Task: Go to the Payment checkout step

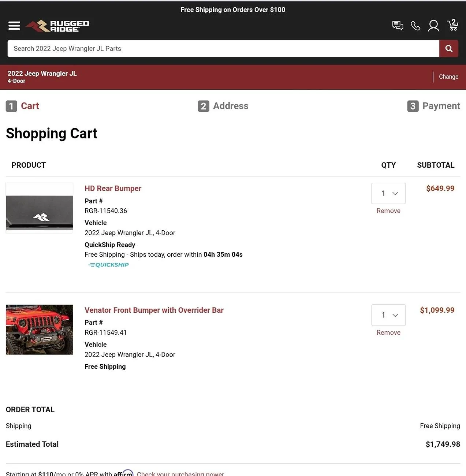Action: coord(434,106)
